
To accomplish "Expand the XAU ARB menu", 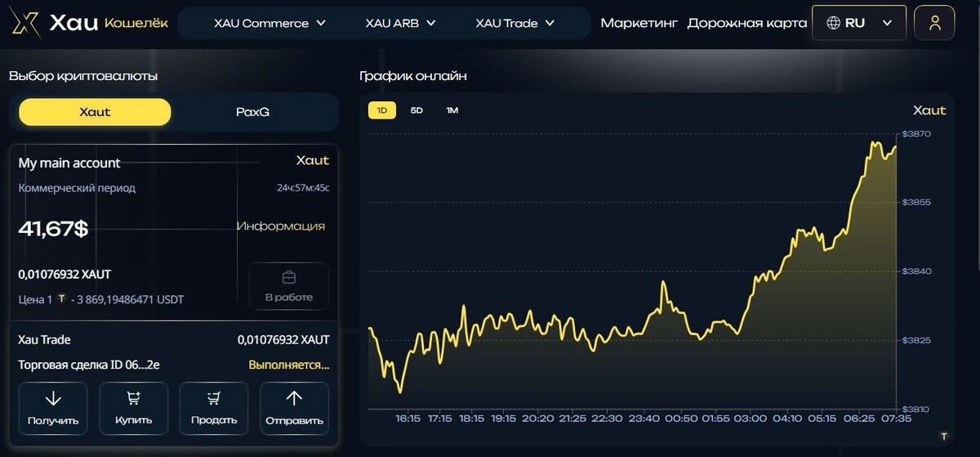I will [x=399, y=23].
